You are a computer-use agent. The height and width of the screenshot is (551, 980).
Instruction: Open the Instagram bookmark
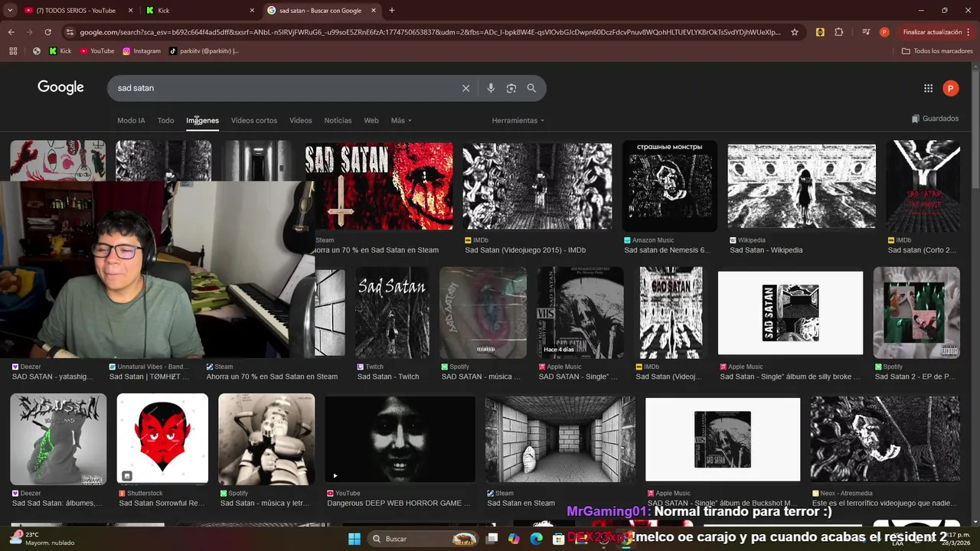pos(142,51)
